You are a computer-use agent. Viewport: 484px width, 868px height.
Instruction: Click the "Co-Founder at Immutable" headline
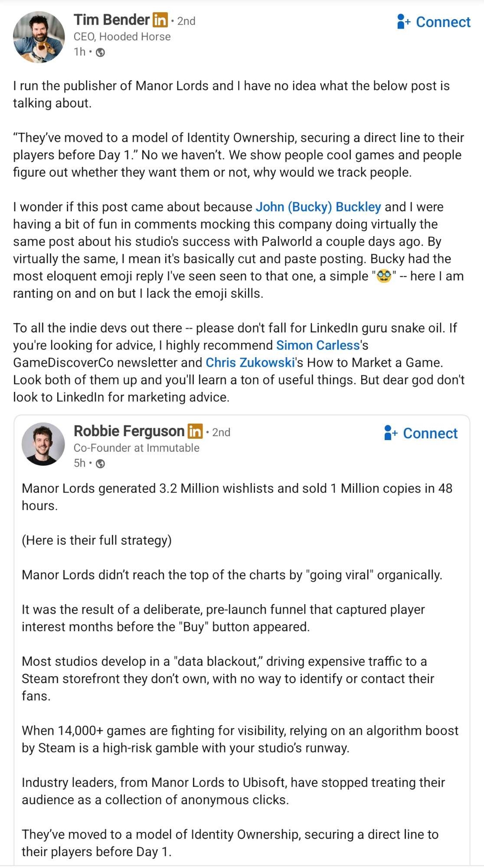(x=136, y=448)
